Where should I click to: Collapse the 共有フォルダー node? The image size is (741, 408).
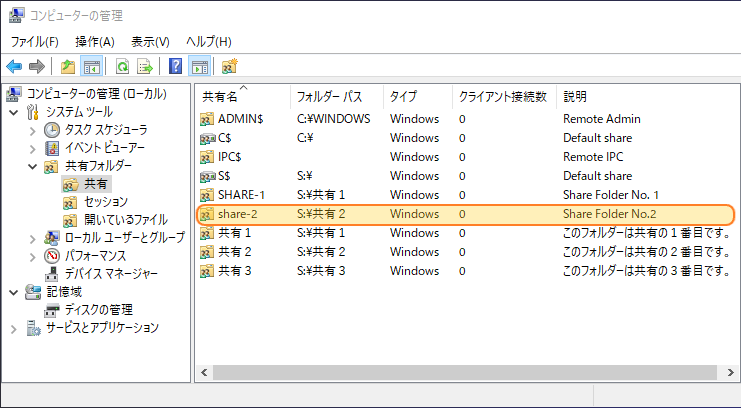coord(33,166)
